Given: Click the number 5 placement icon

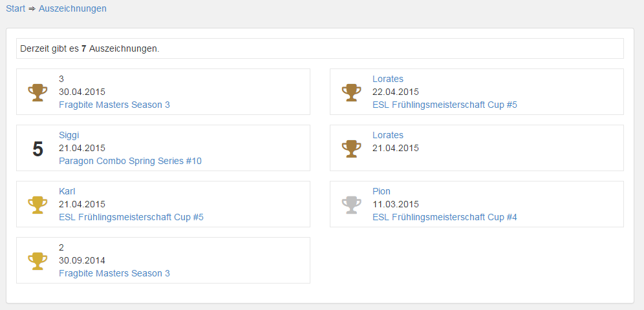Looking at the screenshot, I should 38,149.
